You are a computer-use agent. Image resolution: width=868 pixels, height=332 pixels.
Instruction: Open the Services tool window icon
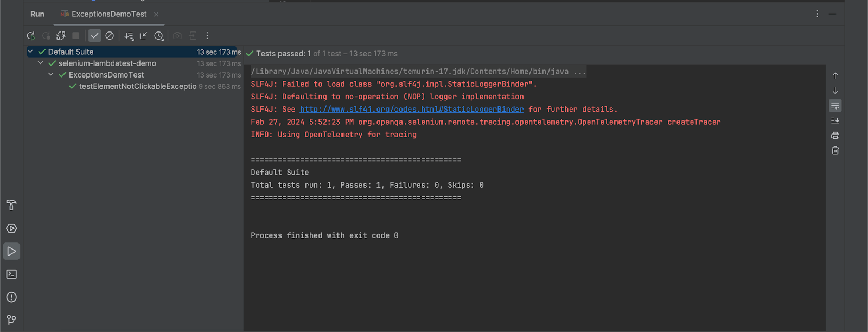click(11, 228)
